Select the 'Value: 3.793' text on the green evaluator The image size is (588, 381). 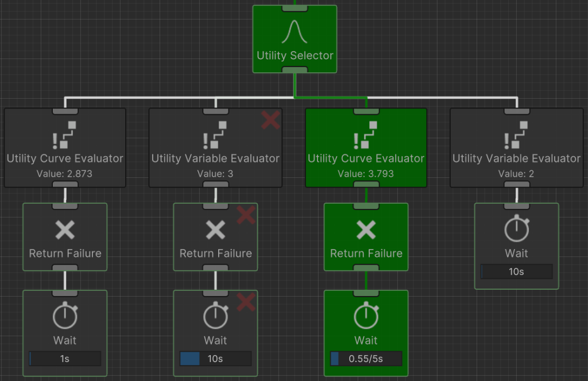pyautogui.click(x=366, y=173)
